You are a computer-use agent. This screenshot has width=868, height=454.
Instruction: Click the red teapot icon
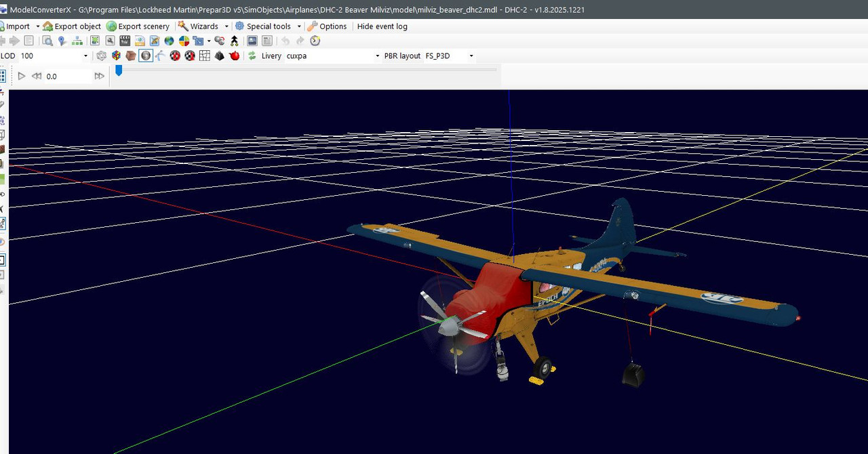pyautogui.click(x=235, y=56)
